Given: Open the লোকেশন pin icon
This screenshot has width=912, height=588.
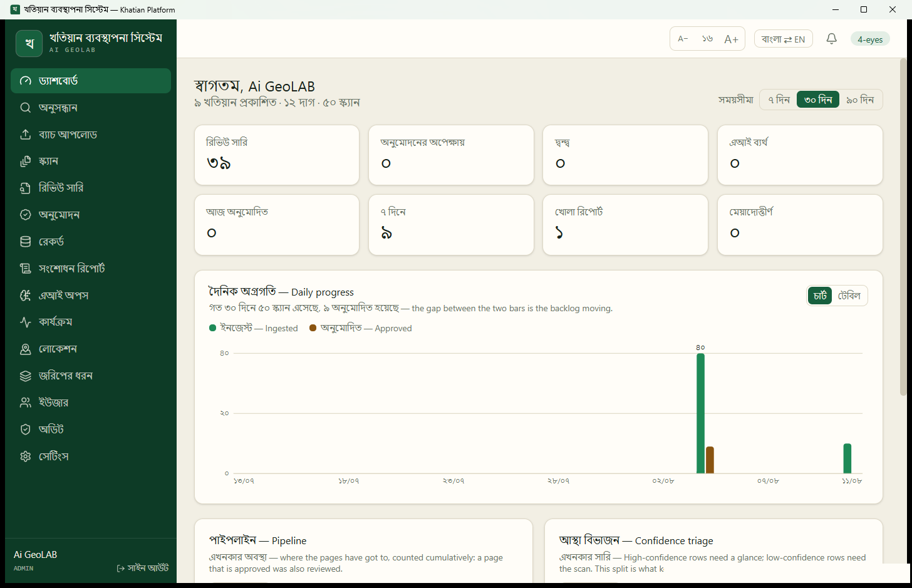Looking at the screenshot, I should coord(26,349).
